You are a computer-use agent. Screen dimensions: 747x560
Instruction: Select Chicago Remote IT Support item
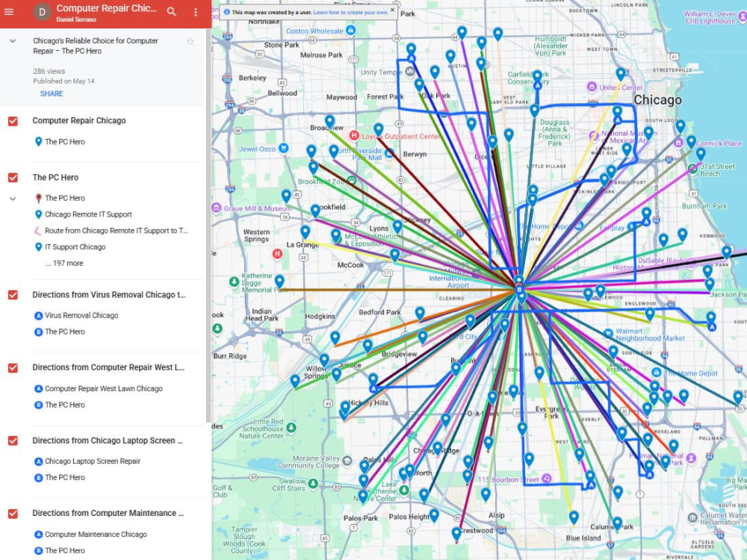coord(88,215)
